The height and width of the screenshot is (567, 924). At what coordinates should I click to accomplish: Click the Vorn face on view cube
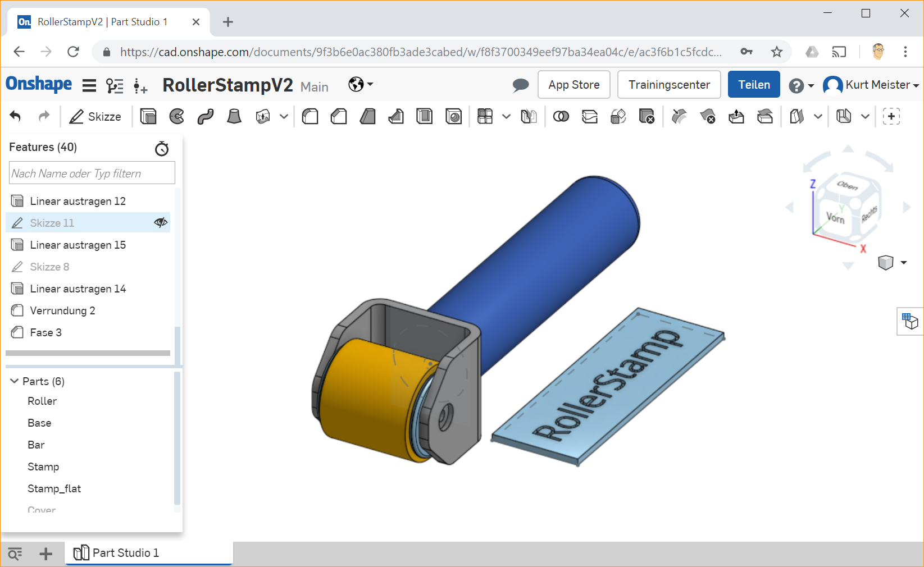point(835,218)
